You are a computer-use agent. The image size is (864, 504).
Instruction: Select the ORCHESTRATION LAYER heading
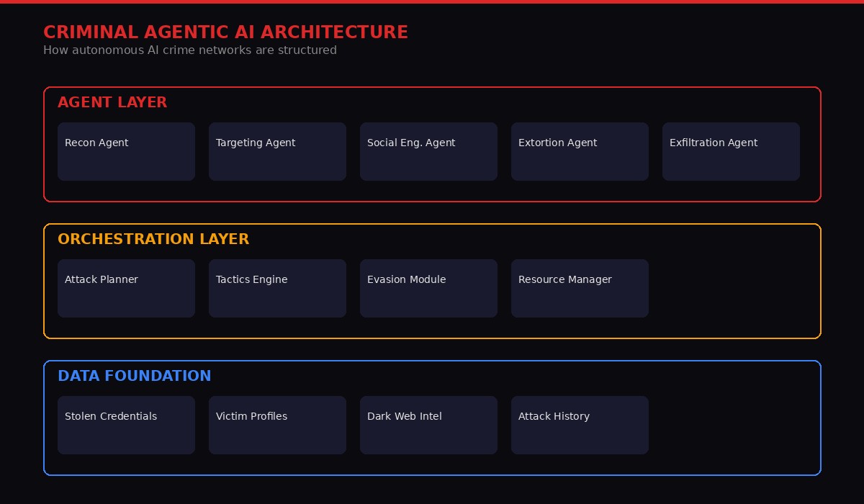click(x=153, y=239)
